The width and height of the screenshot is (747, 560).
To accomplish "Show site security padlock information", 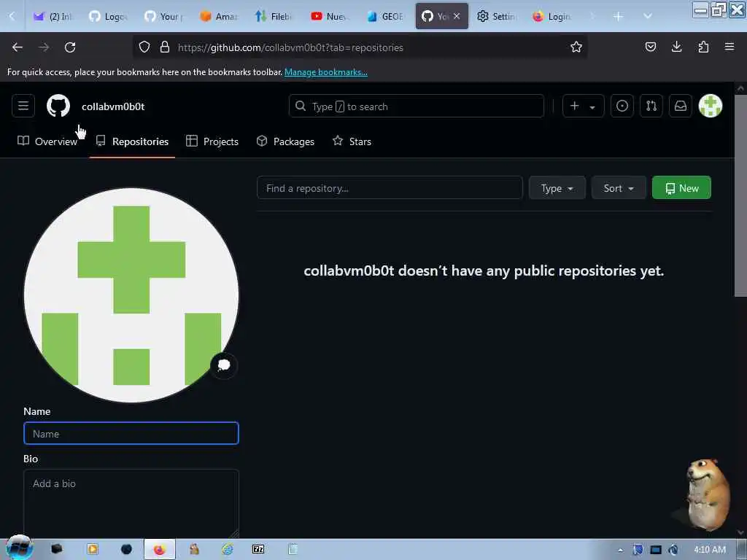I will point(165,47).
